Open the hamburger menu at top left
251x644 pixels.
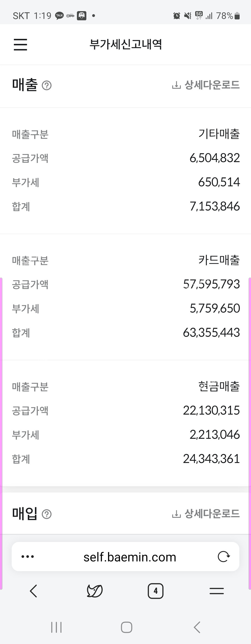coord(21,44)
